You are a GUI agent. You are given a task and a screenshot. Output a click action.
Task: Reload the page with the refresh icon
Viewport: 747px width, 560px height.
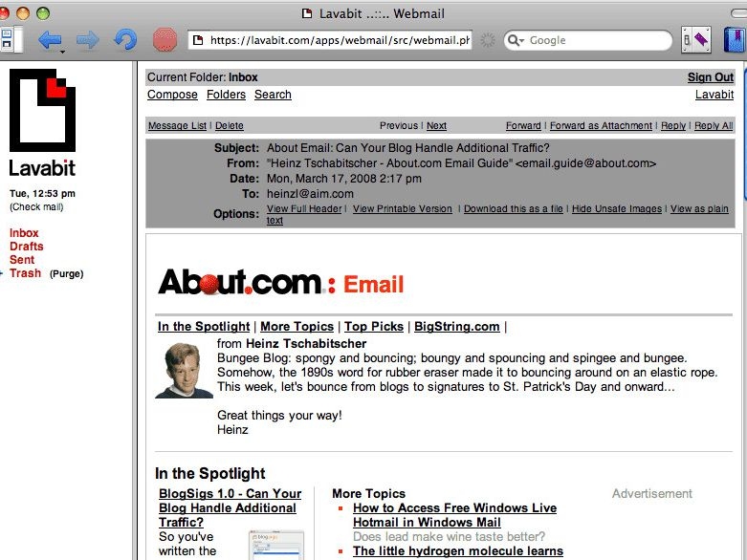click(125, 40)
